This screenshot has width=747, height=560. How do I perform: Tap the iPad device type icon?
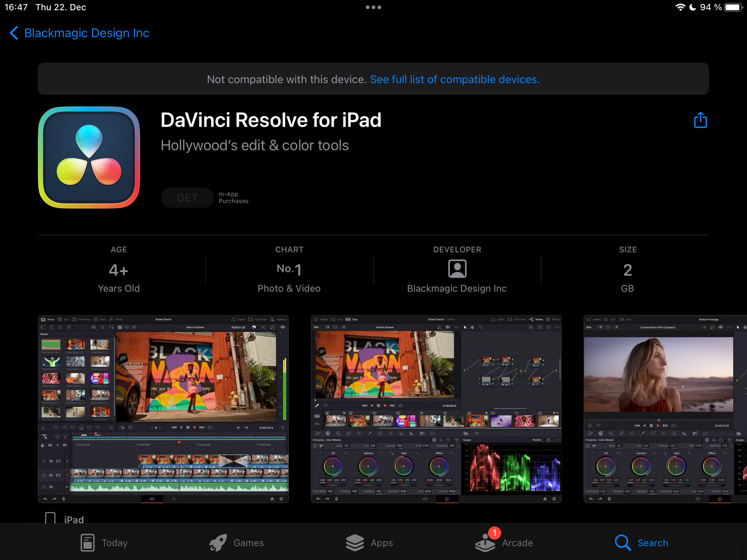pyautogui.click(x=50, y=519)
